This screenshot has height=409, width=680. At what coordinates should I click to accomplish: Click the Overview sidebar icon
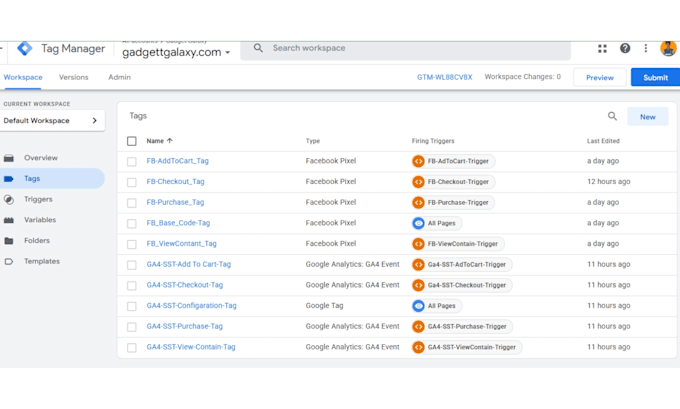[9, 158]
